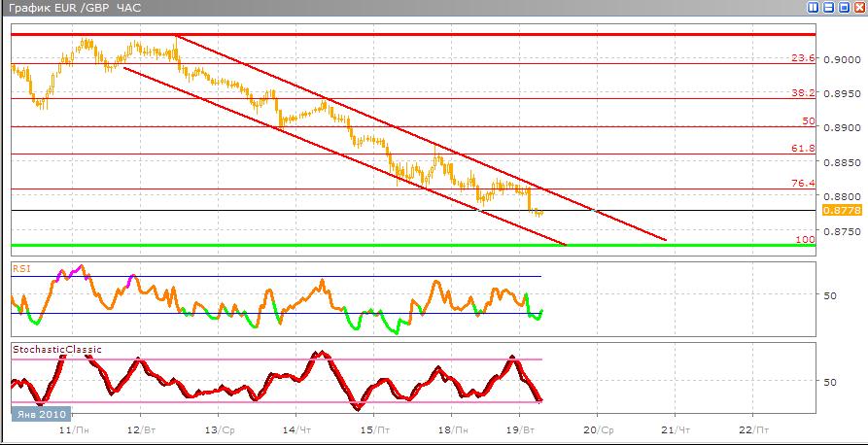Click the 100 Fibonacci level label

click(805, 239)
